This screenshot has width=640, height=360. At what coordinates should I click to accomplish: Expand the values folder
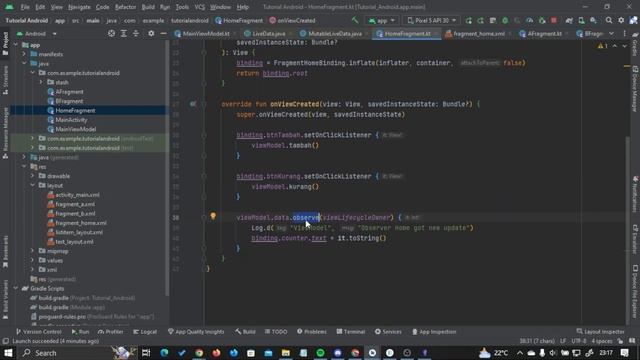click(33, 260)
